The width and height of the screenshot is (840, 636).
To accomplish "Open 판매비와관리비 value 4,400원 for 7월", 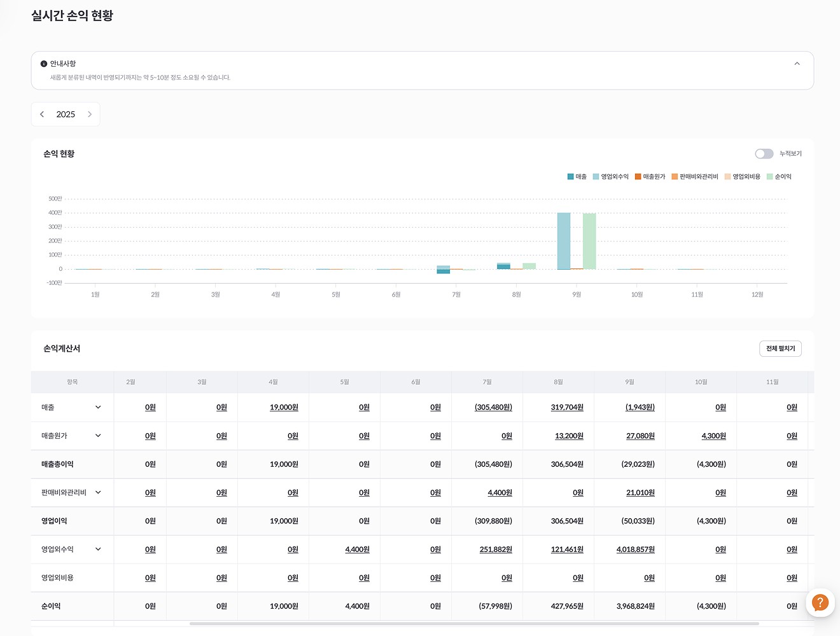I will [500, 492].
